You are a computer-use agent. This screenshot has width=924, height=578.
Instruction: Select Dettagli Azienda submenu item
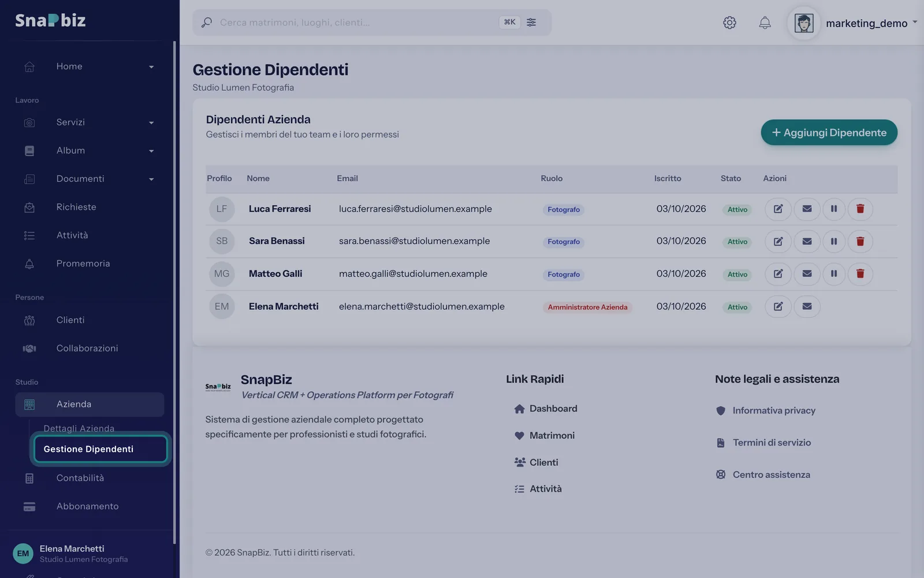(x=79, y=428)
